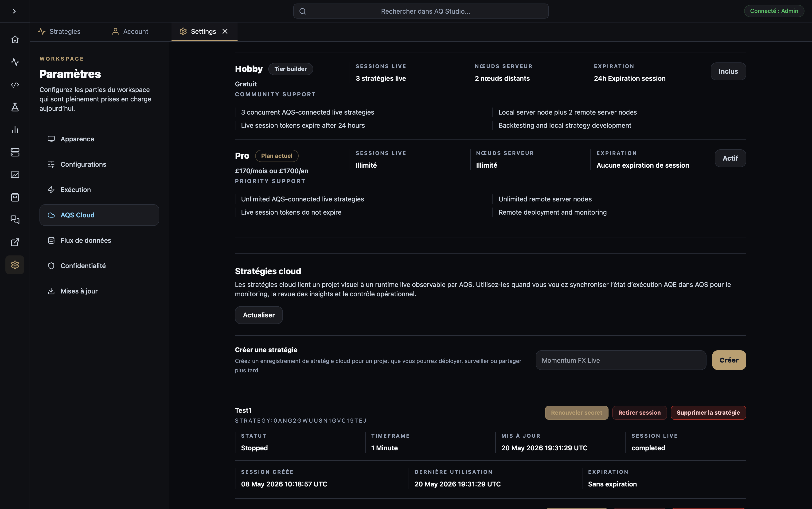Click Actualiser to refresh cloud strategies
The width and height of the screenshot is (812, 509).
click(259, 315)
